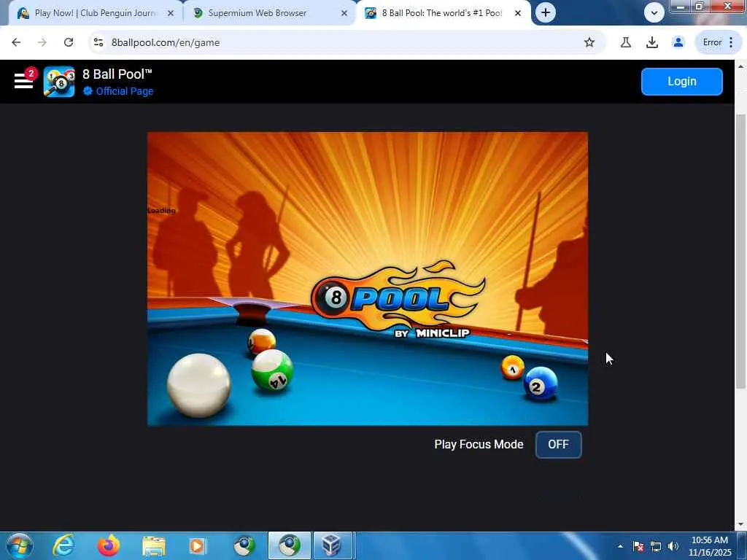The width and height of the screenshot is (747, 560).
Task: Open site information icon in address bar
Action: pos(98,42)
